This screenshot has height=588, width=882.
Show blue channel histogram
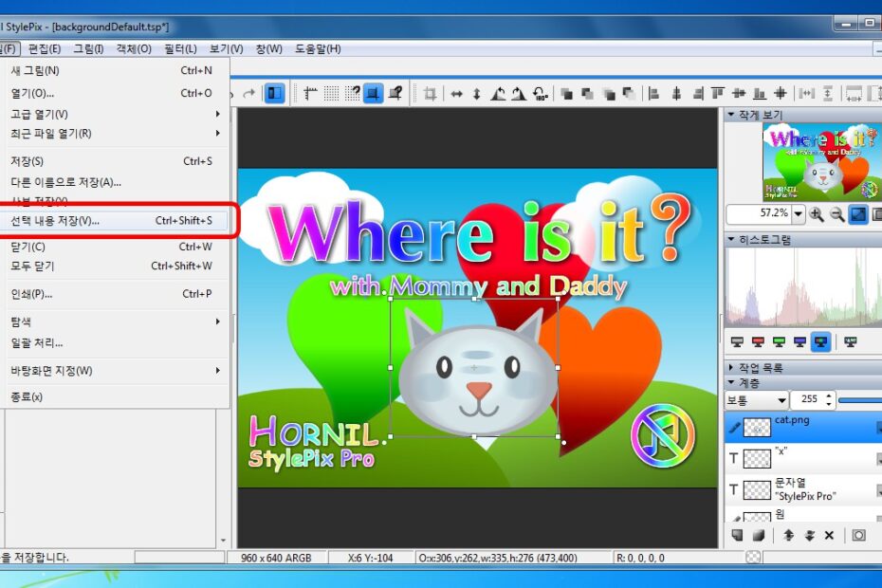tap(799, 341)
